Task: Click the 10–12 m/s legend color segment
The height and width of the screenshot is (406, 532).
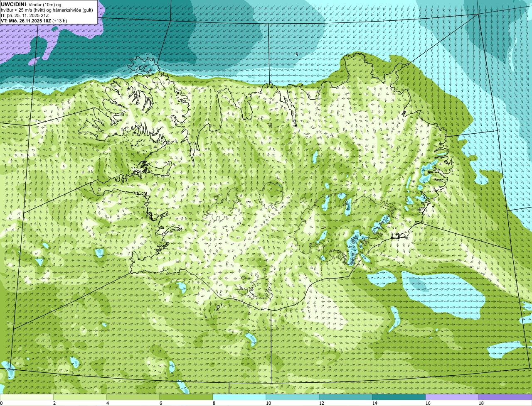Action: [x=293, y=397]
